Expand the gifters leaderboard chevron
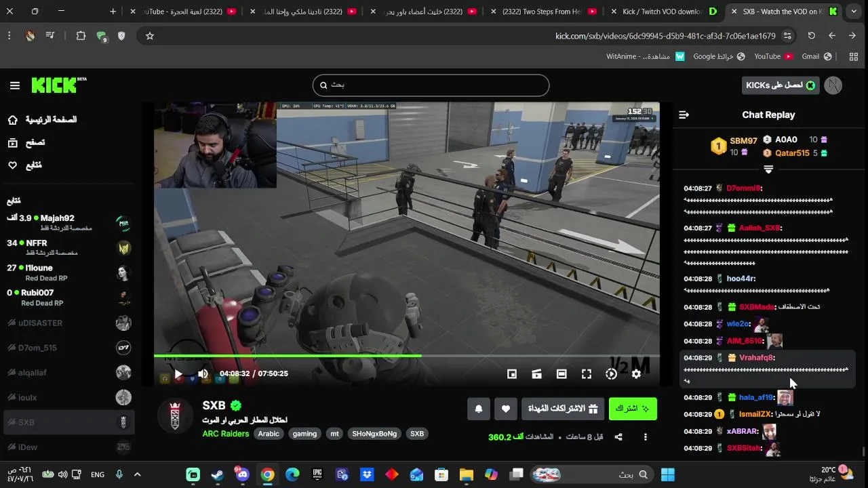This screenshot has height=488, width=868. pyautogui.click(x=768, y=169)
